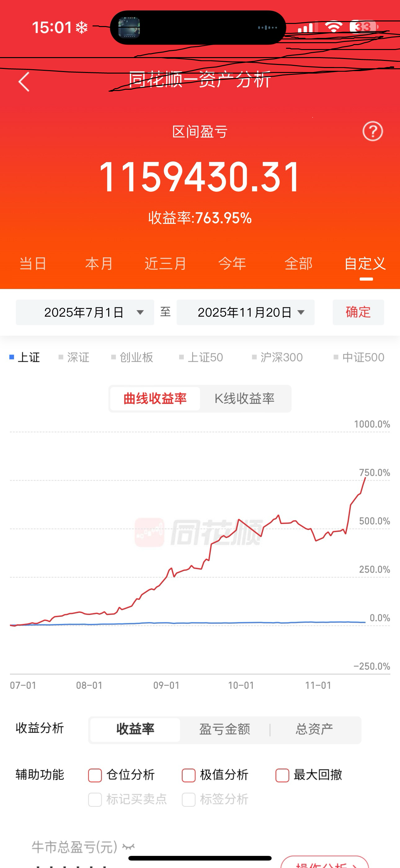
Task: Tap the 收益率:763.95% text
Action: point(200,218)
